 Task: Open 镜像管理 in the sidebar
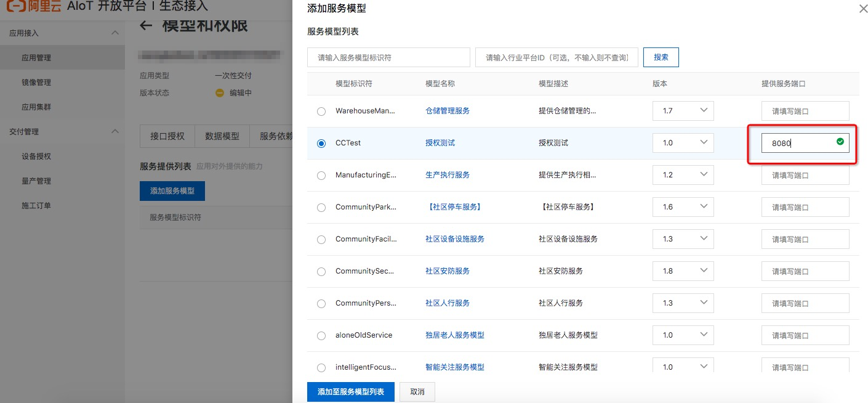36,82
